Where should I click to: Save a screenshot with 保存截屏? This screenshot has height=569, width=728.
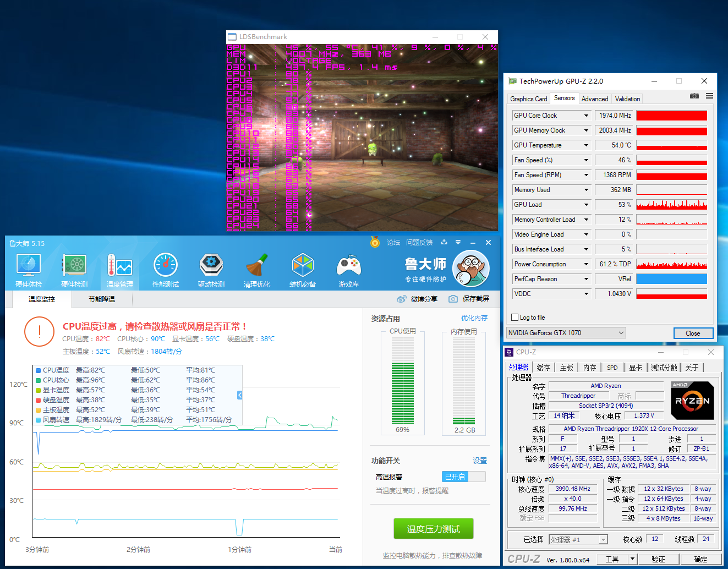point(469,299)
